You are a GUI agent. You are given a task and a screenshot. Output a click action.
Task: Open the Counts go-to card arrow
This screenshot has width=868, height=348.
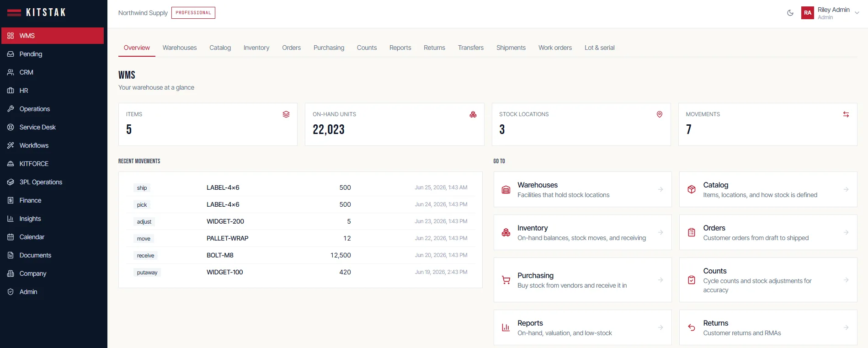tap(846, 280)
